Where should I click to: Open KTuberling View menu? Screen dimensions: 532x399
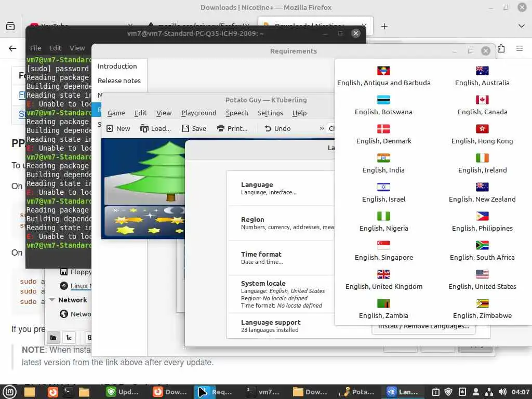point(164,113)
